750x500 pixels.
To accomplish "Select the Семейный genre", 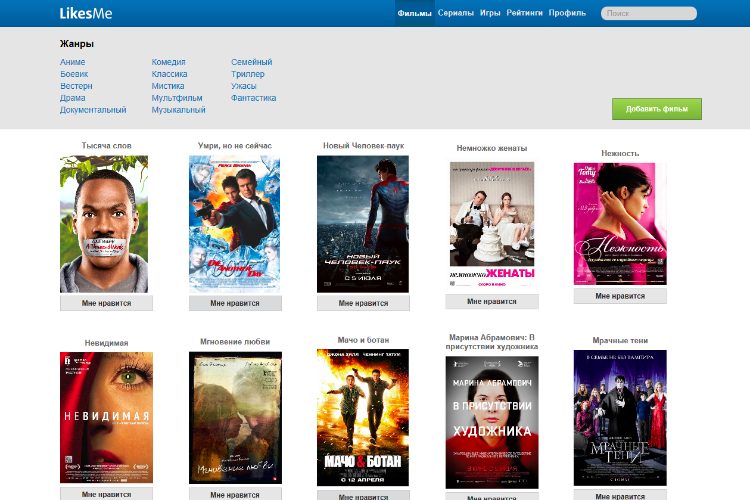I will pos(252,62).
